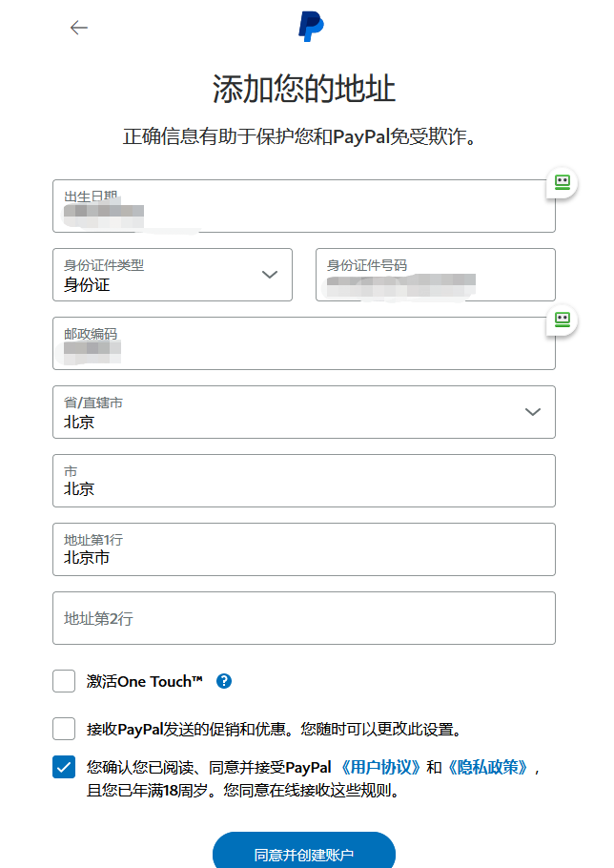The height and width of the screenshot is (868, 614).
Task: Click the back arrow icon
Action: coord(78,28)
